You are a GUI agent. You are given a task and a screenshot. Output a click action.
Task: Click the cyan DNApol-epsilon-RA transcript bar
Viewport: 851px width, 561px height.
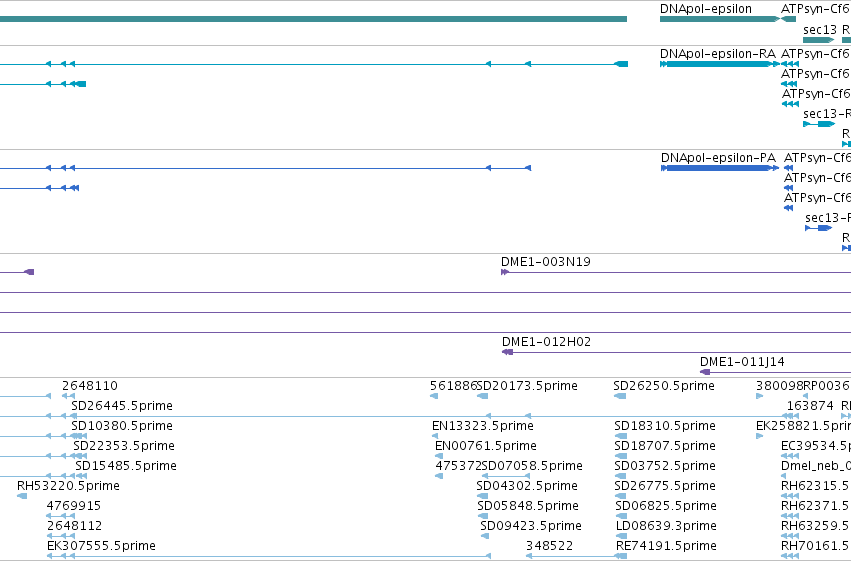718,64
